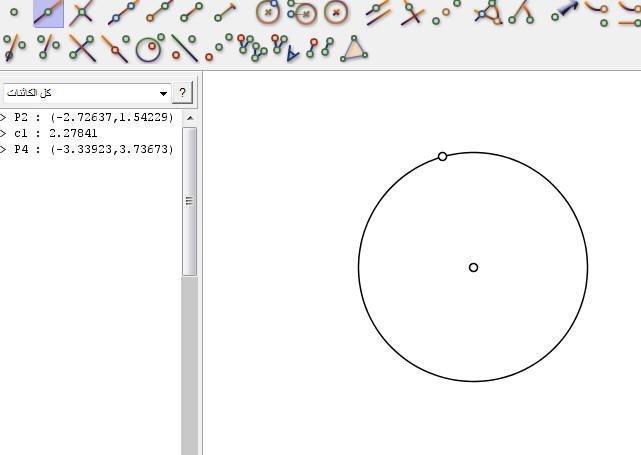Click second second-row tool: orange line, three points
This screenshot has width=641, height=455.
pos(48,47)
